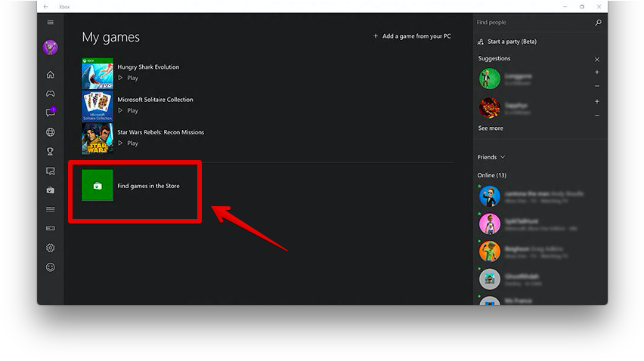This screenshot has width=644, height=361.
Task: Open the Store bag icon in sidebar
Action: click(50, 190)
